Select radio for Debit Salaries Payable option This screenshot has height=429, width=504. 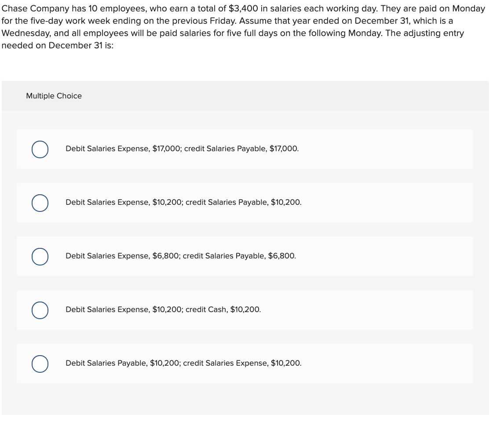(40, 364)
